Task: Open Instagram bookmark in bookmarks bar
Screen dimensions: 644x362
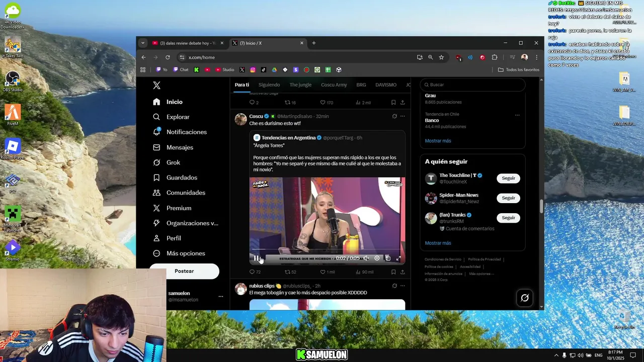Action: click(x=253, y=70)
